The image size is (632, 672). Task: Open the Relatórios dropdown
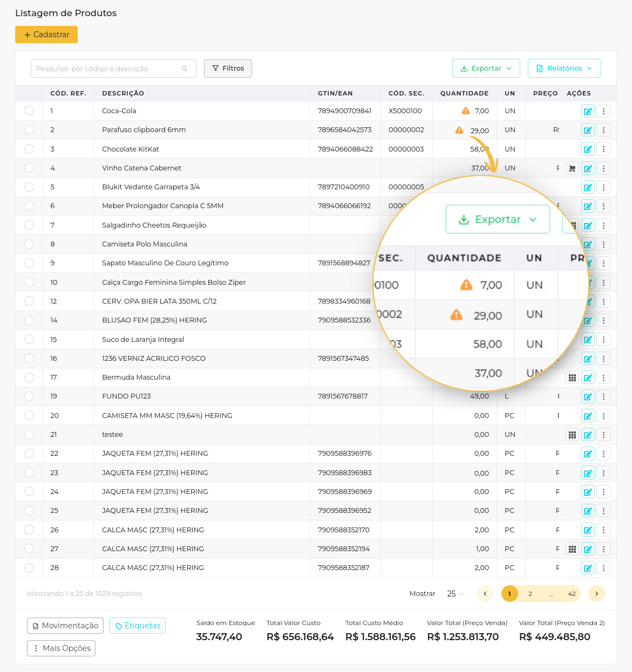pyautogui.click(x=564, y=68)
